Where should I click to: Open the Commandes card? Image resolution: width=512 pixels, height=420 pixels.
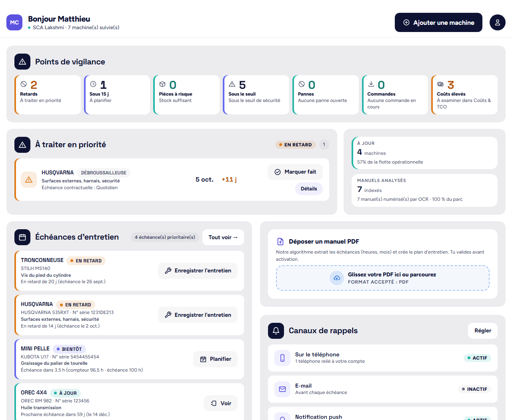395,95
